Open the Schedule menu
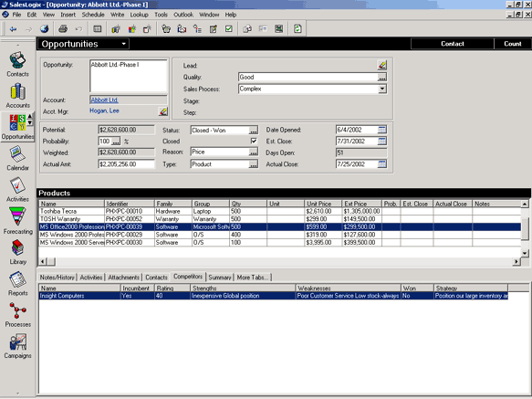Image resolution: width=532 pixels, height=399 pixels. tap(93, 15)
